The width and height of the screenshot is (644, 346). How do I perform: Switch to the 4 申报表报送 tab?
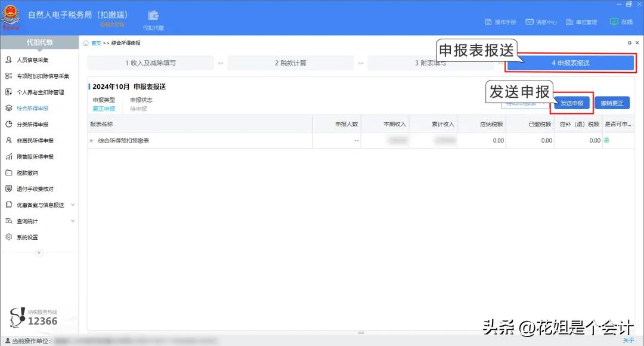pyautogui.click(x=570, y=63)
